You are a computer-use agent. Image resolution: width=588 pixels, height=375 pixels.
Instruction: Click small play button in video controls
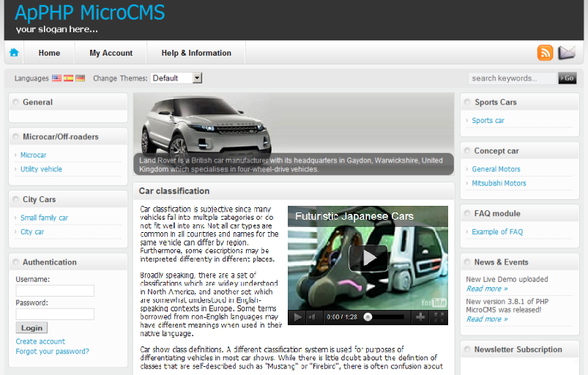(298, 317)
